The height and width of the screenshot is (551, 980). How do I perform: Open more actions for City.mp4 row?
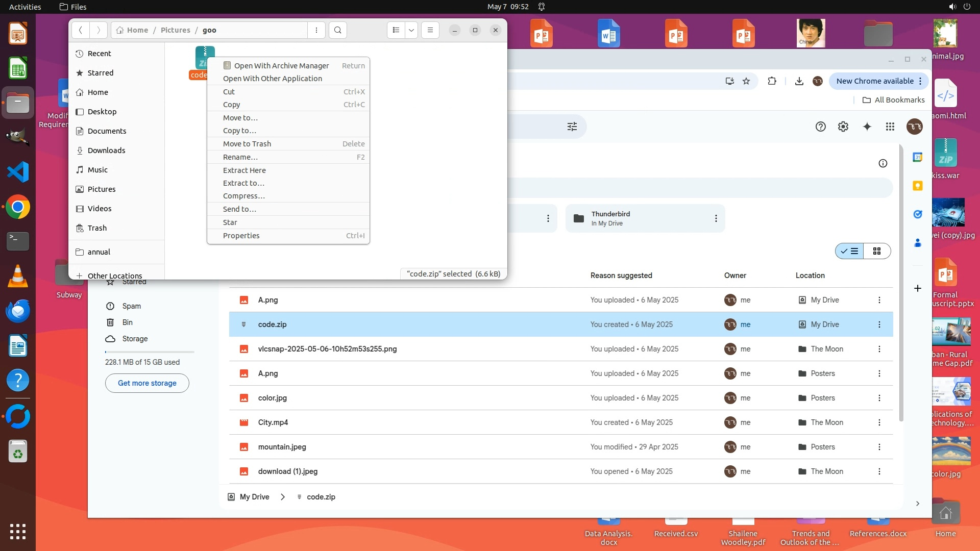coord(879,422)
